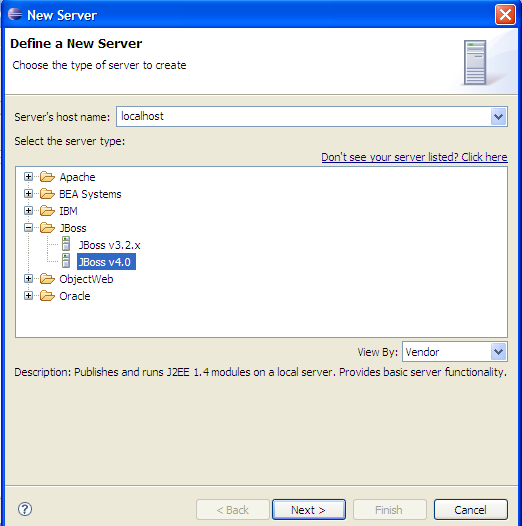The height and width of the screenshot is (526, 522).
Task: Open the View By dropdown arrow
Action: [x=498, y=352]
